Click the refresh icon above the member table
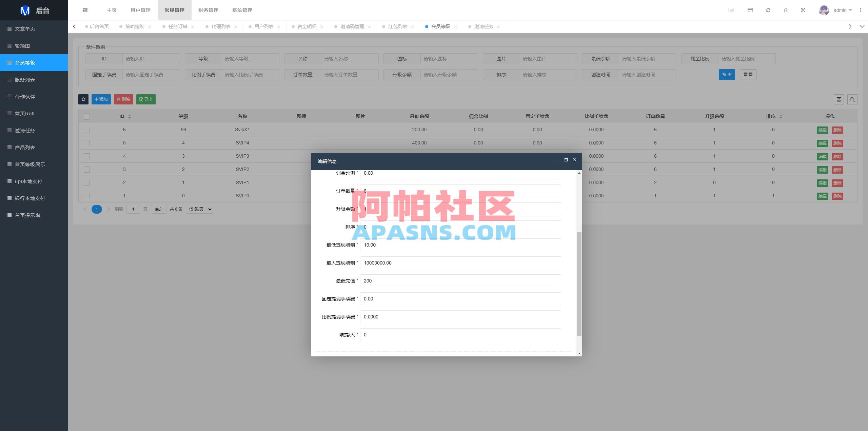This screenshot has width=868, height=431. 83,99
